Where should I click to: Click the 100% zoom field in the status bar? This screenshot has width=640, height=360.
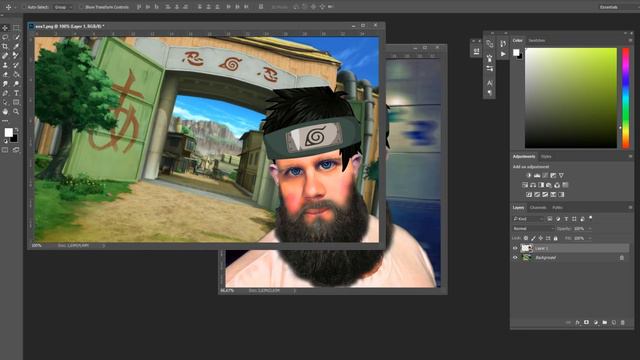coord(37,246)
